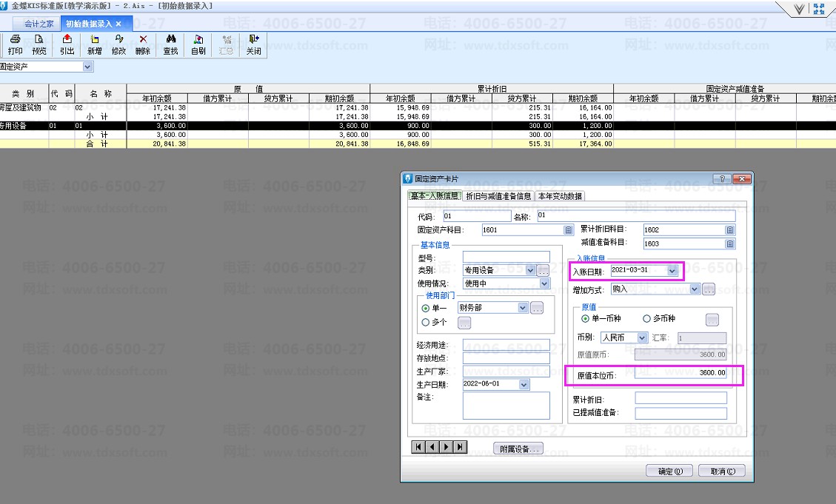Jump to the last card record arrow
836x504 pixels.
(x=461, y=447)
